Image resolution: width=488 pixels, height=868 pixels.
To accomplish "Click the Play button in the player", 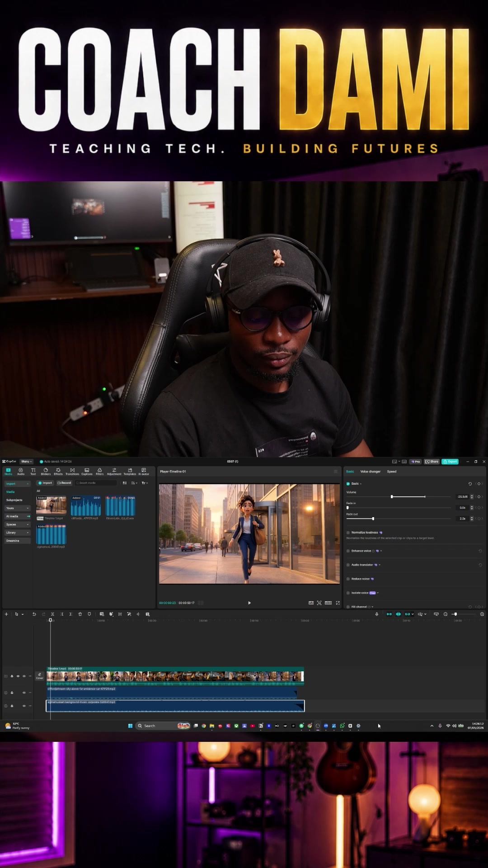I will pyautogui.click(x=249, y=603).
